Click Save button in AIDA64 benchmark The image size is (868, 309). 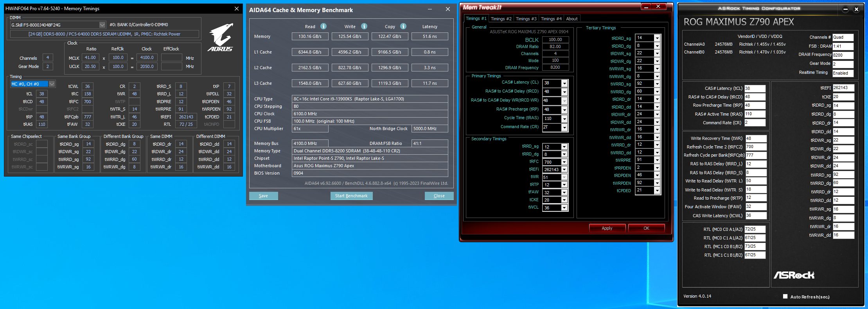click(264, 196)
